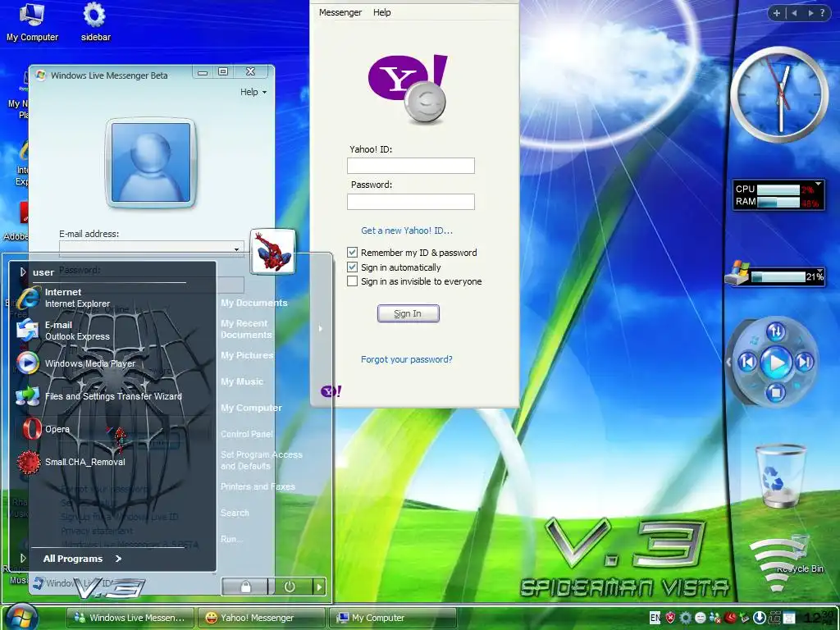Screen dimensions: 840x630
Task: Click the EN language indicator in tray
Action: 655,618
